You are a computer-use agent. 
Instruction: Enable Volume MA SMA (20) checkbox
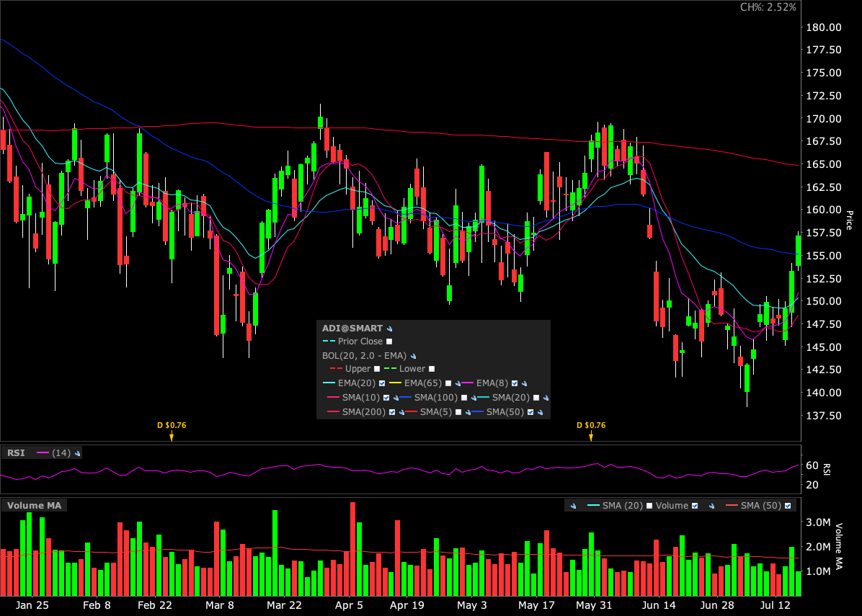649,506
